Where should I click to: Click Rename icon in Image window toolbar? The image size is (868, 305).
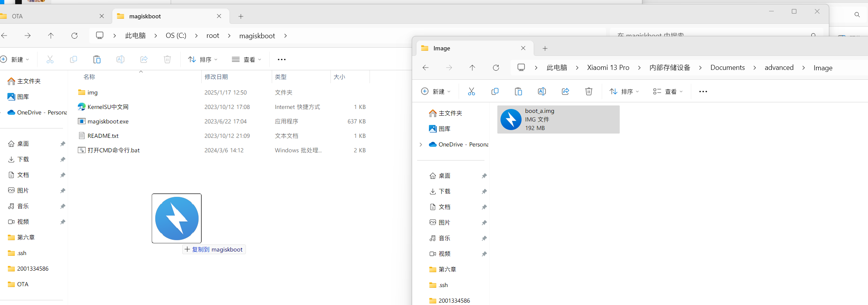542,91
